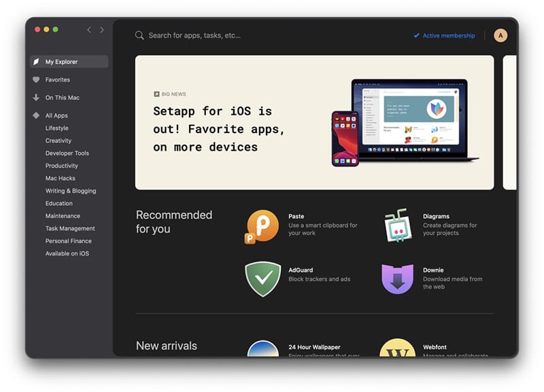
Task: Open the account avatar 'A'
Action: (x=500, y=35)
